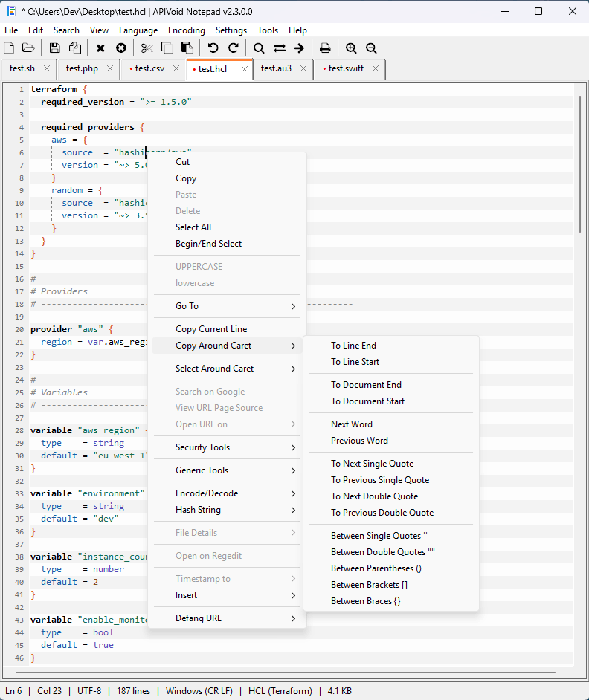
Task: Expand the Hash String submenu
Action: (x=227, y=510)
